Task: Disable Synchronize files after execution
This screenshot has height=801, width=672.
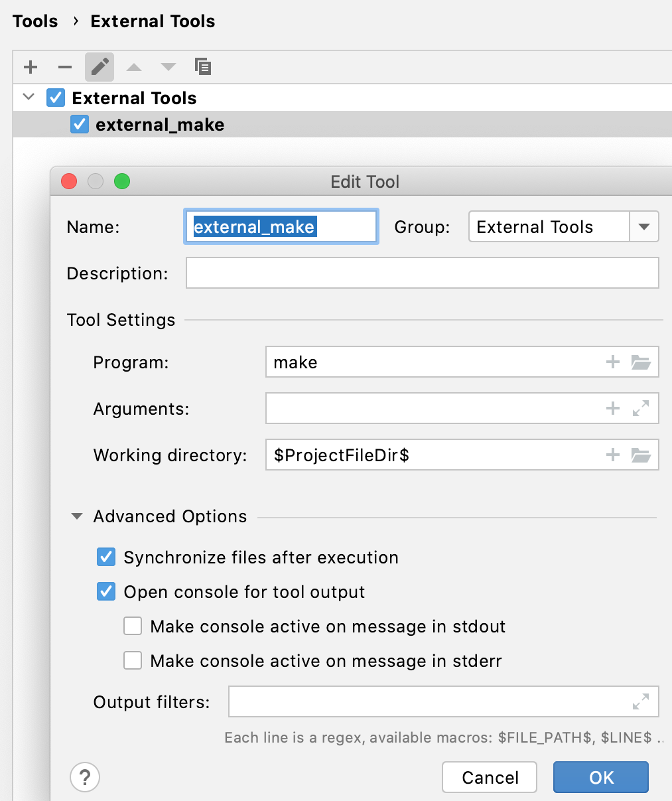Action: (106, 557)
